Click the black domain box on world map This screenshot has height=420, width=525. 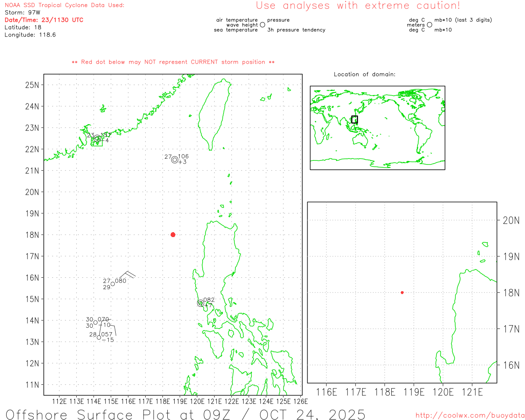click(354, 119)
